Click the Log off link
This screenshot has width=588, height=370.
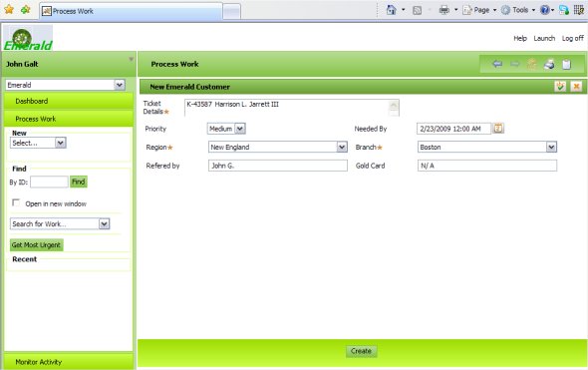(573, 38)
